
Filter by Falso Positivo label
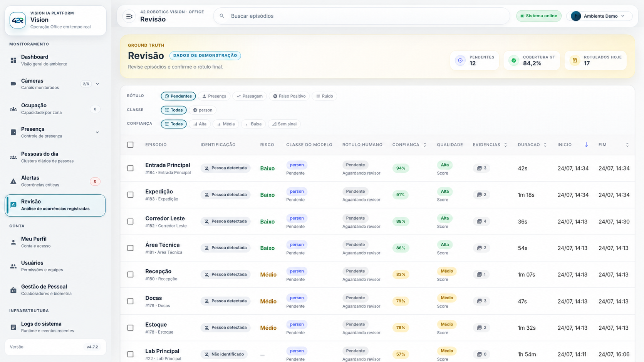[289, 96]
